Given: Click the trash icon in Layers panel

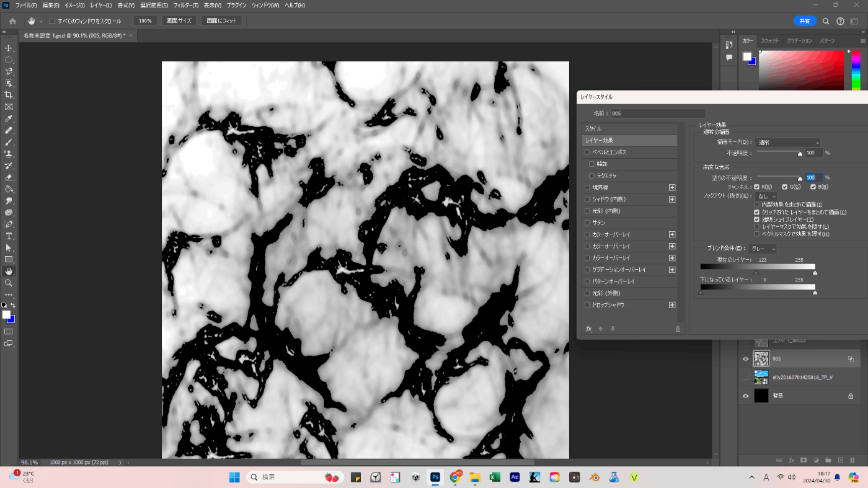Looking at the screenshot, I should pyautogui.click(x=853, y=460).
